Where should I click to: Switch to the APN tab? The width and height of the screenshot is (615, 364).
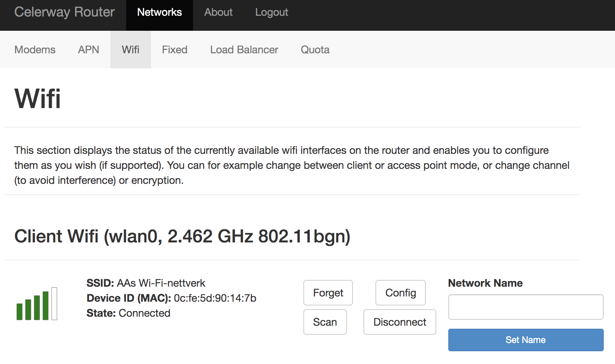point(88,50)
